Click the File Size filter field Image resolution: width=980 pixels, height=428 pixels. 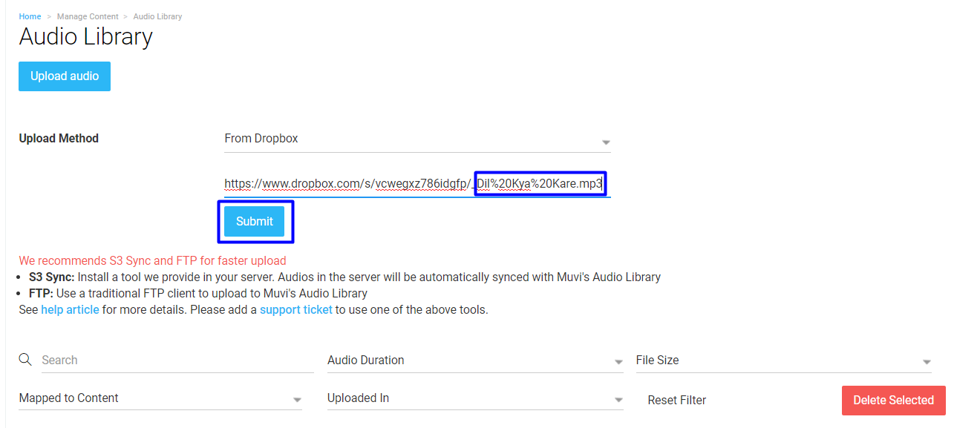tap(783, 360)
